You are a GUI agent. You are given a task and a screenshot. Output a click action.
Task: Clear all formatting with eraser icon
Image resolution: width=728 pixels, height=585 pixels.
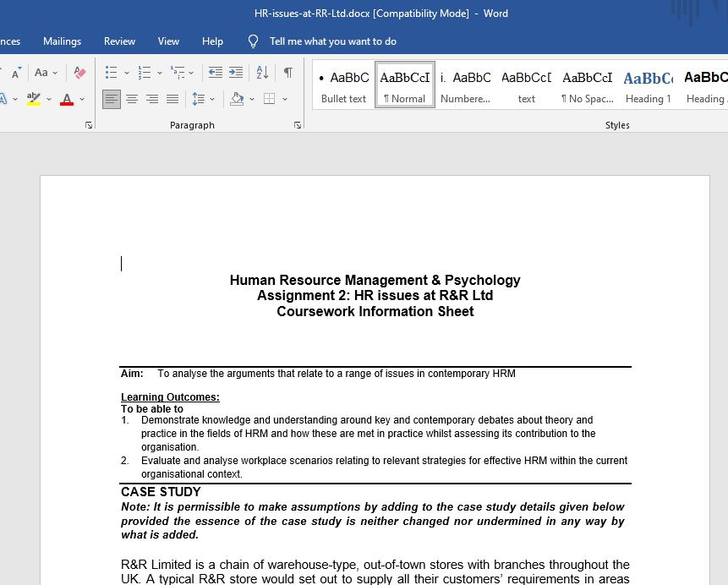pos(79,73)
